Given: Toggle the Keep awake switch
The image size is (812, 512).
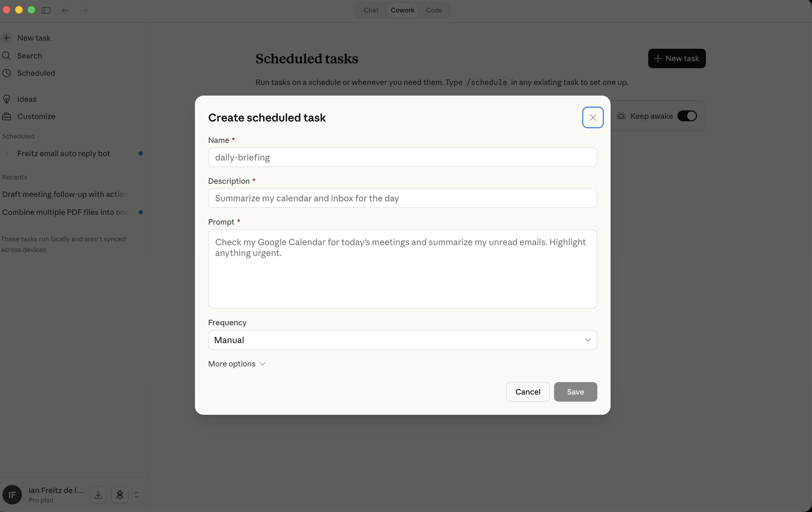Looking at the screenshot, I should pyautogui.click(x=687, y=116).
